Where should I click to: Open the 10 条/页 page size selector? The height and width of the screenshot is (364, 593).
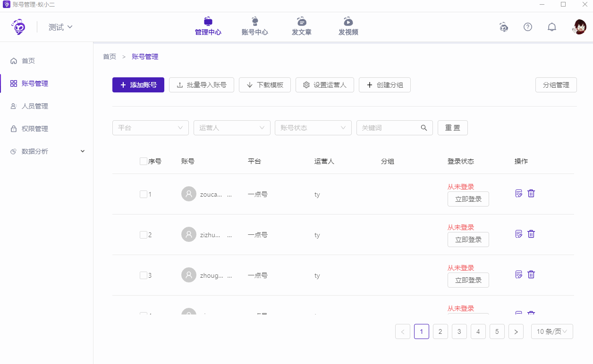point(552,331)
